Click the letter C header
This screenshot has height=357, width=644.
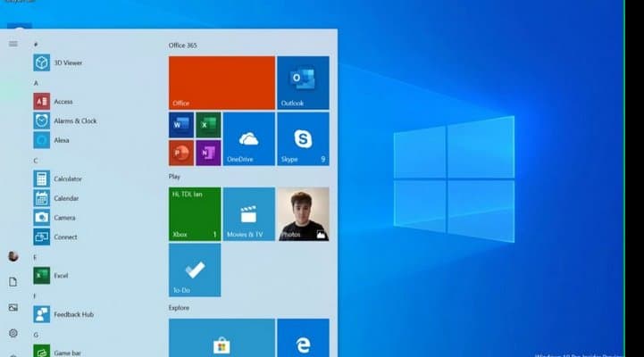point(36,161)
